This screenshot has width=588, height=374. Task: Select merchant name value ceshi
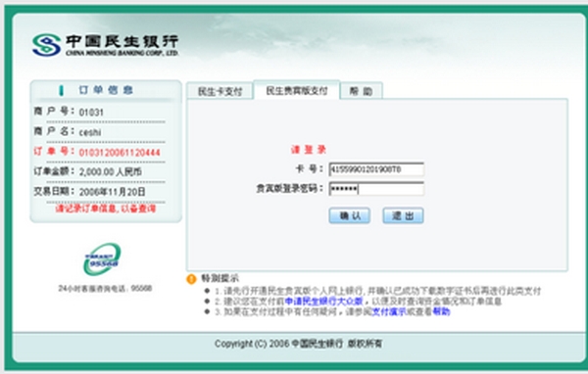(90, 132)
